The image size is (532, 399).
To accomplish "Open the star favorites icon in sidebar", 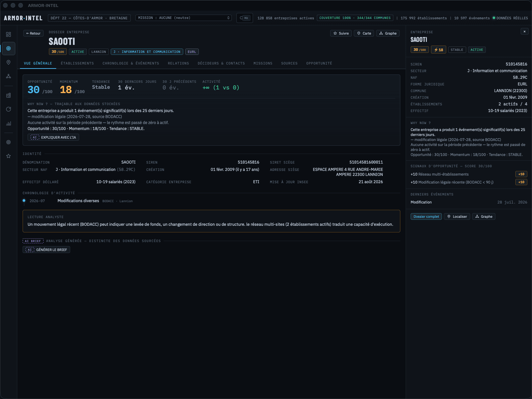I will (9, 156).
